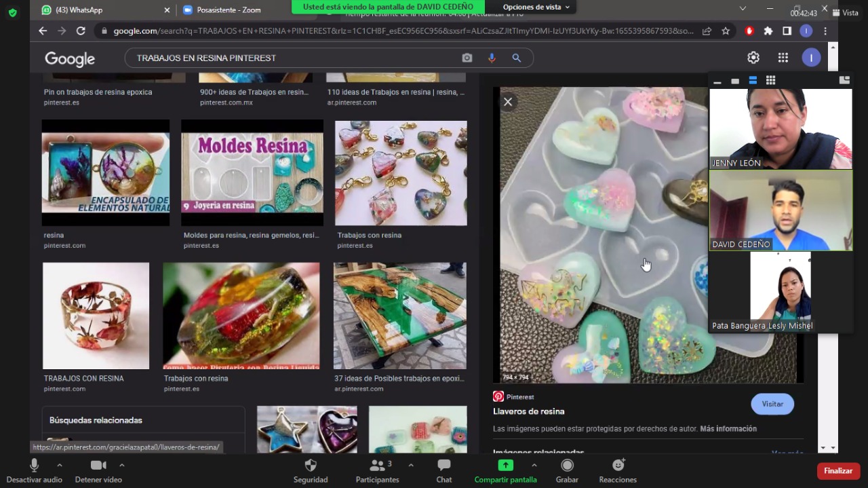This screenshot has height=488, width=868.
Task: Expand audio options arrow next to microphone
Action: coord(59,465)
